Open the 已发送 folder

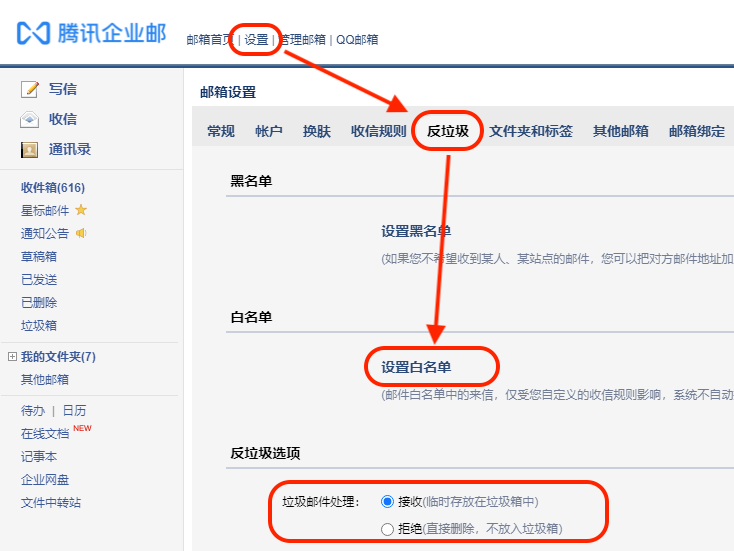(x=39, y=279)
